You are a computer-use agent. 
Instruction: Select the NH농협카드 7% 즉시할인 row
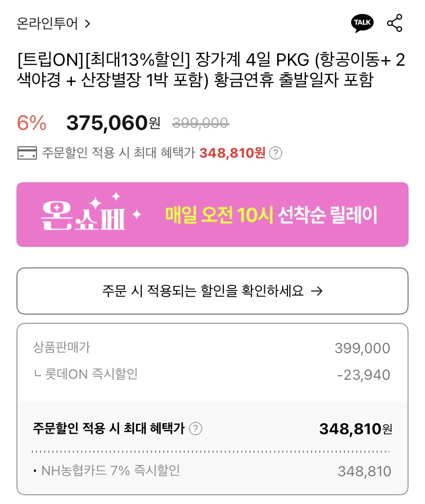[110, 470]
